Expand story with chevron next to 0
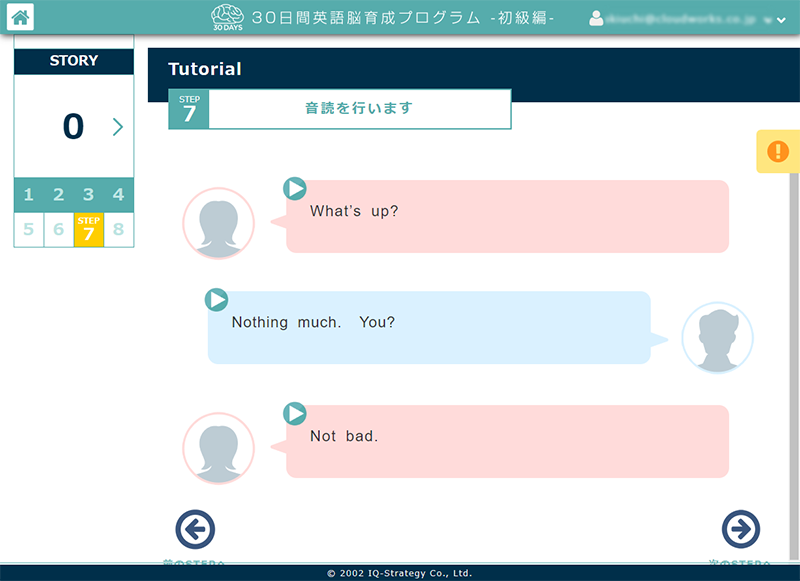Viewport: 800px width, 581px height. coord(118,127)
